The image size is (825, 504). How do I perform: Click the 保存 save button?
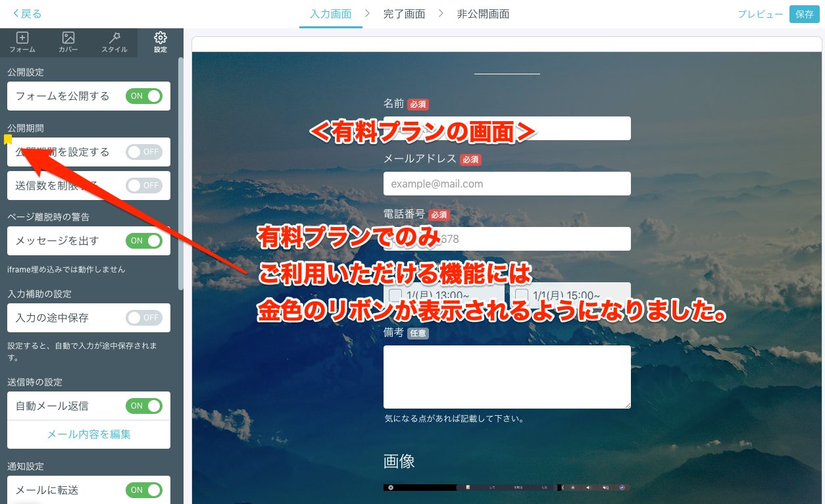804,14
